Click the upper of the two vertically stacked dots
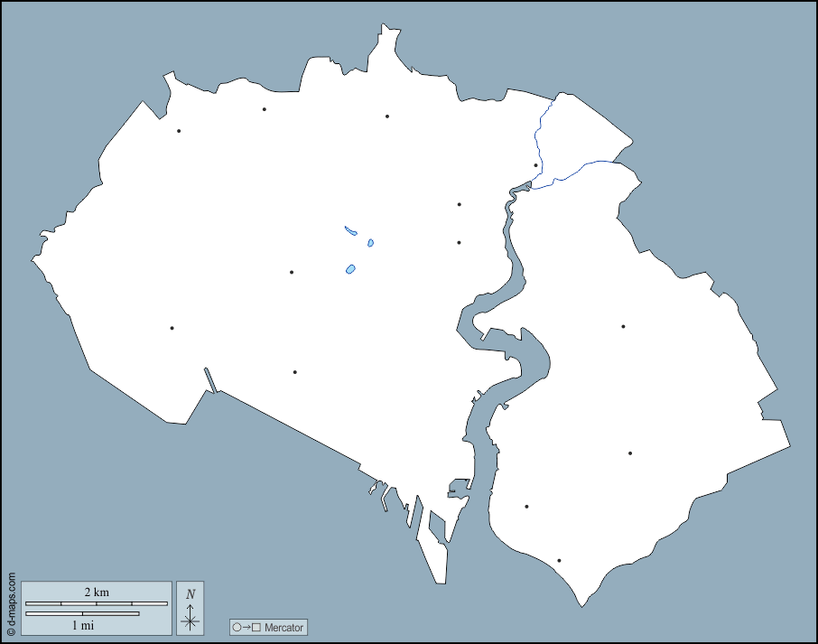Image resolution: width=818 pixels, height=644 pixels. point(459,204)
